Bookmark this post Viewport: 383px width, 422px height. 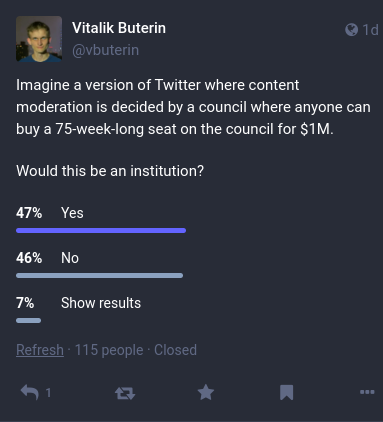287,392
